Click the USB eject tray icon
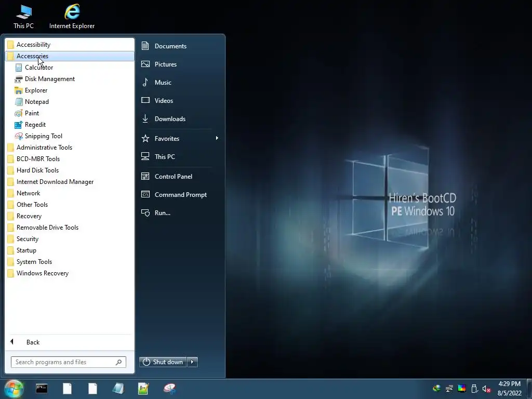 point(474,389)
